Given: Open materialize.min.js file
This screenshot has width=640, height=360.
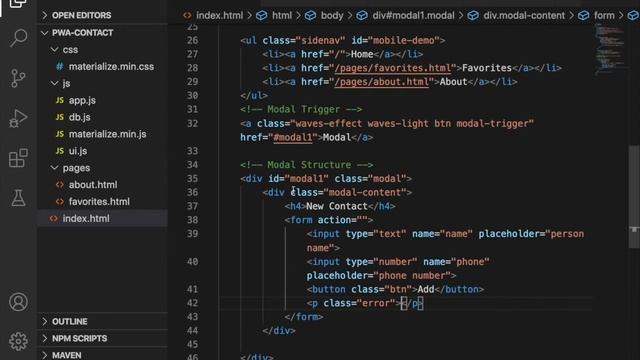Looking at the screenshot, I should (107, 134).
